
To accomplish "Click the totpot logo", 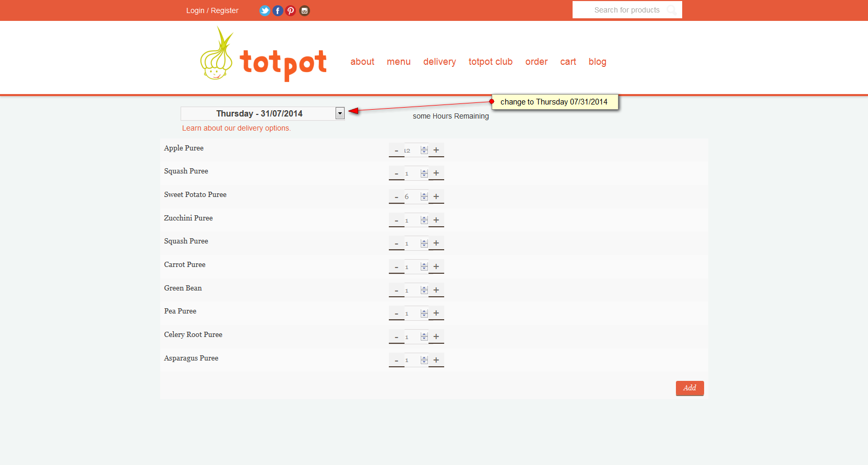I will [x=264, y=54].
